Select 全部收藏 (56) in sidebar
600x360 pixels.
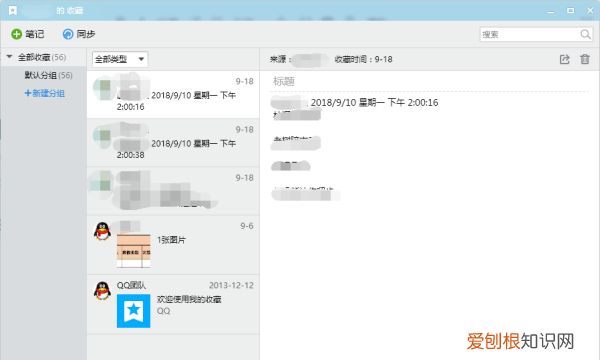pyautogui.click(x=42, y=57)
